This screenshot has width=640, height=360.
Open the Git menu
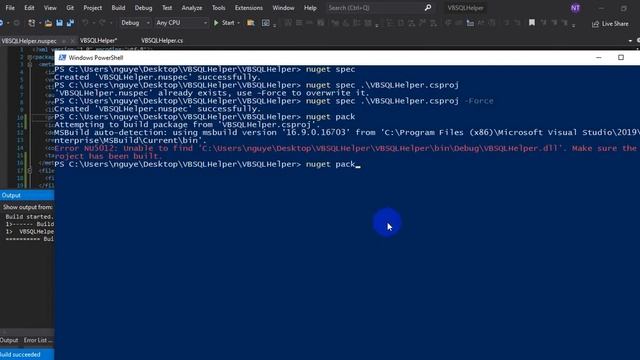pos(70,8)
